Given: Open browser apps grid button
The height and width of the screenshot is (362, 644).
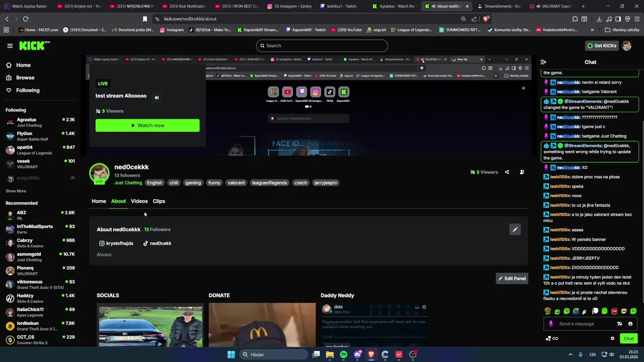Looking at the screenshot, I should [x=6, y=30].
